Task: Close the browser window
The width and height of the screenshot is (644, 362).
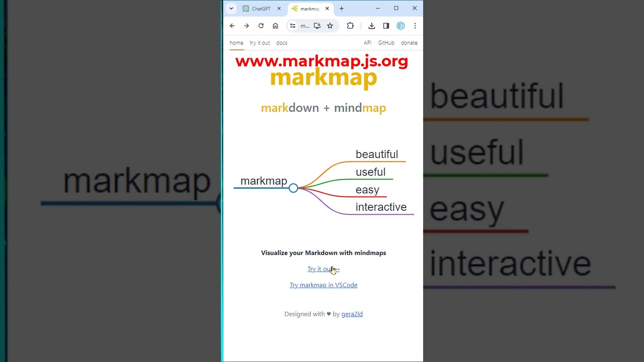Action: coord(415,9)
